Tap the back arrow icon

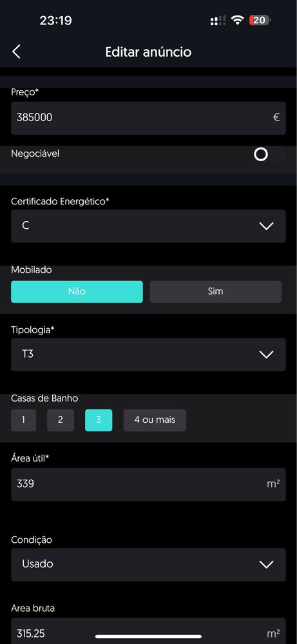tap(16, 52)
